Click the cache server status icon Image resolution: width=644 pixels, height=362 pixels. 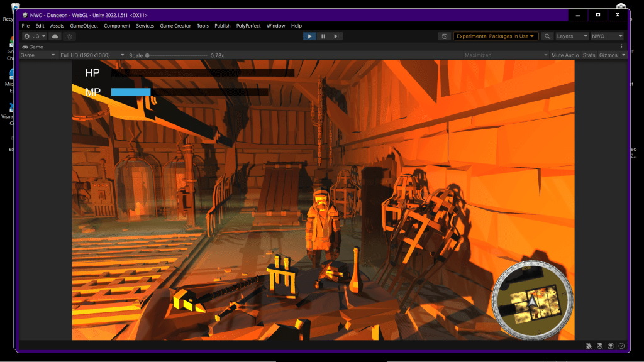click(599, 346)
